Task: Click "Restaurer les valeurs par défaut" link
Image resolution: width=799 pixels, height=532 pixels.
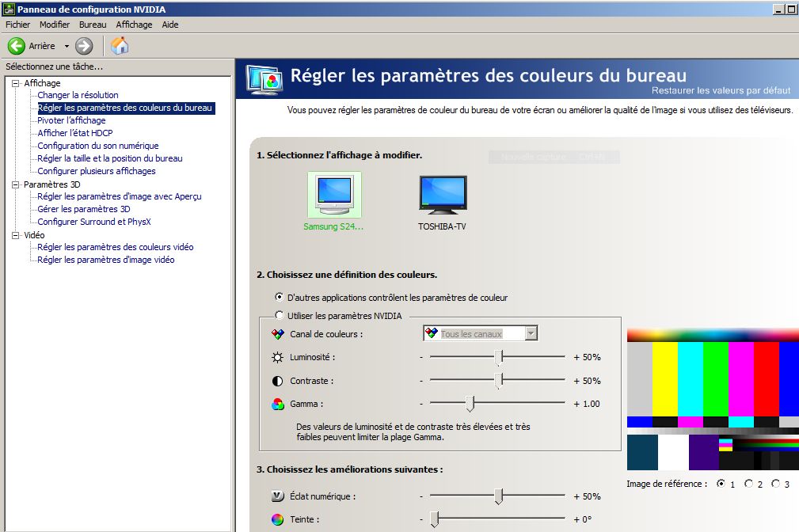Action: point(721,91)
